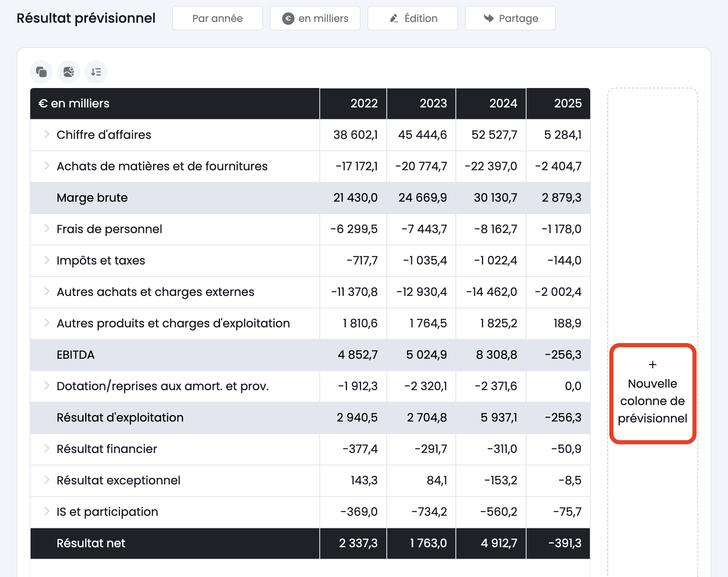Viewport: 728px width, 577px height.
Task: Select the value -734,2
Action: (x=429, y=512)
